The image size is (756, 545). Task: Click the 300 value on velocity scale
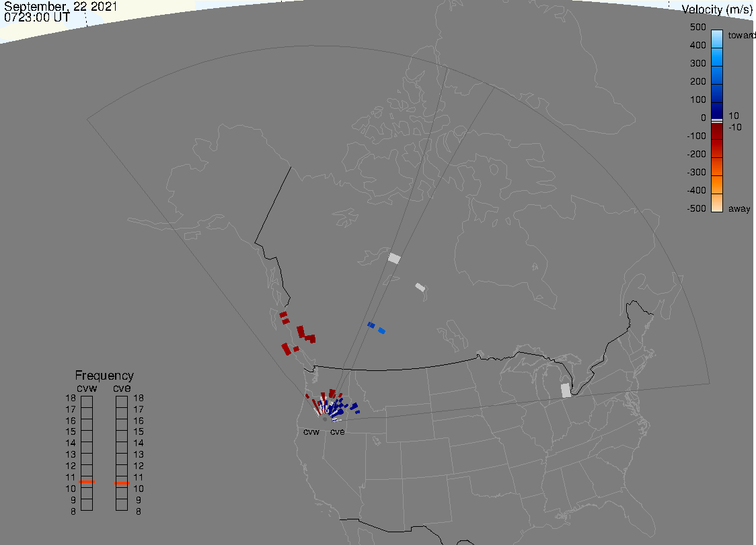[x=698, y=64]
